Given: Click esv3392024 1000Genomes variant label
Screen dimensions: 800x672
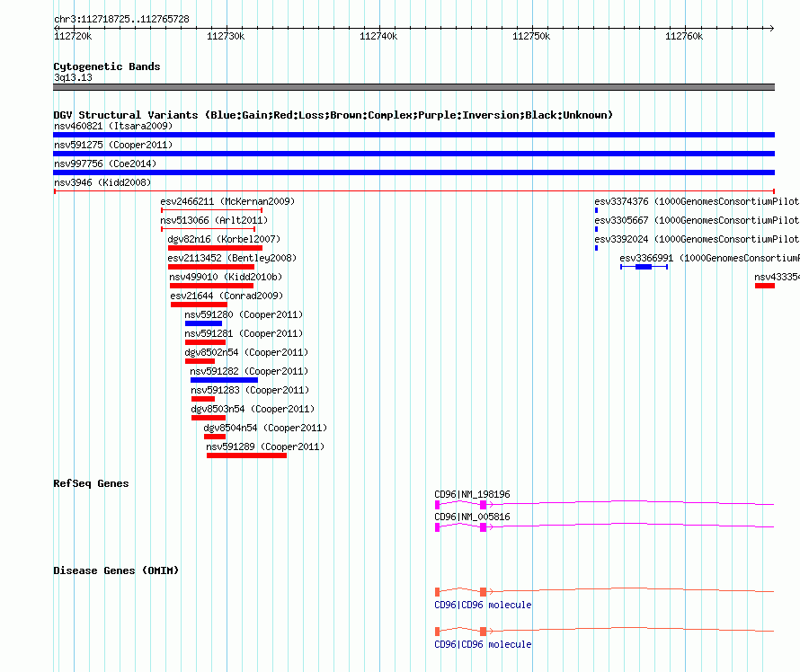Looking at the screenshot, I should (x=697, y=239).
